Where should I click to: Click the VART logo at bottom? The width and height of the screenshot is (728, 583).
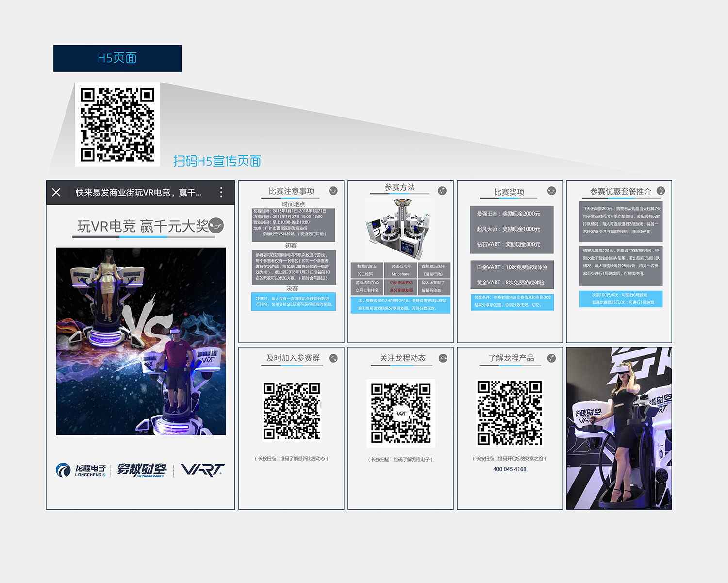click(x=202, y=469)
